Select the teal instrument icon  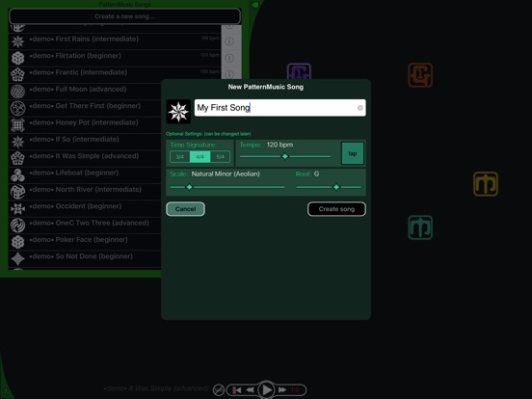click(x=420, y=227)
